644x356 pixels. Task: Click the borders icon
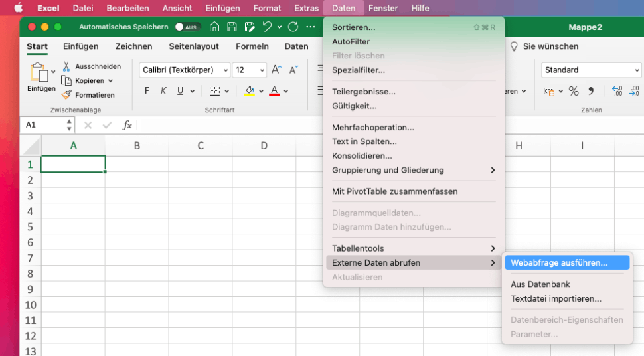(x=214, y=91)
